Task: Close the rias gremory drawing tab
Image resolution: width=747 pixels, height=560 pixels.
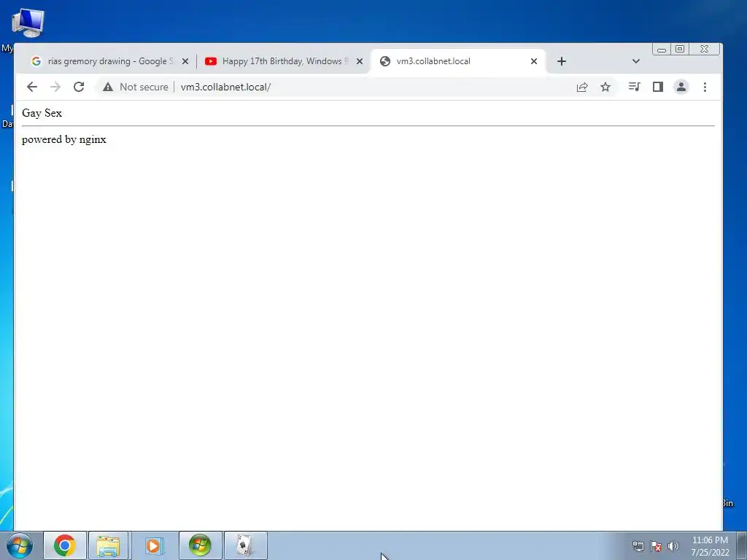Action: [185, 61]
